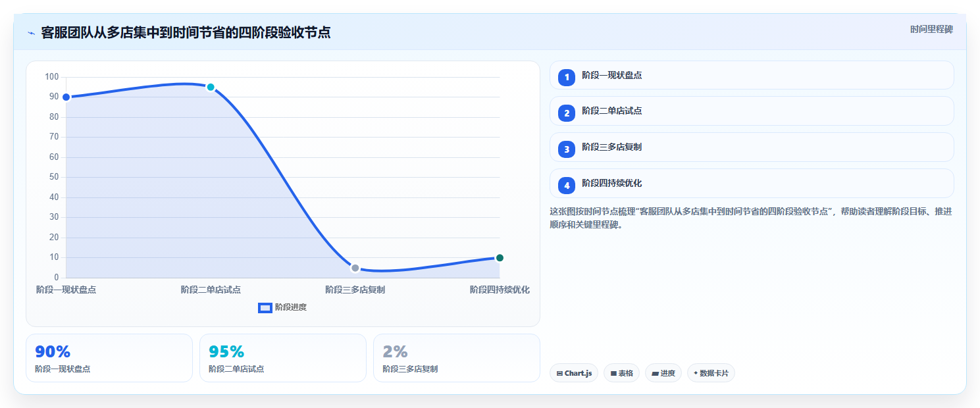Open the 阶段一现状盘点 milestone row
This screenshot has height=408, width=980.
click(x=752, y=75)
